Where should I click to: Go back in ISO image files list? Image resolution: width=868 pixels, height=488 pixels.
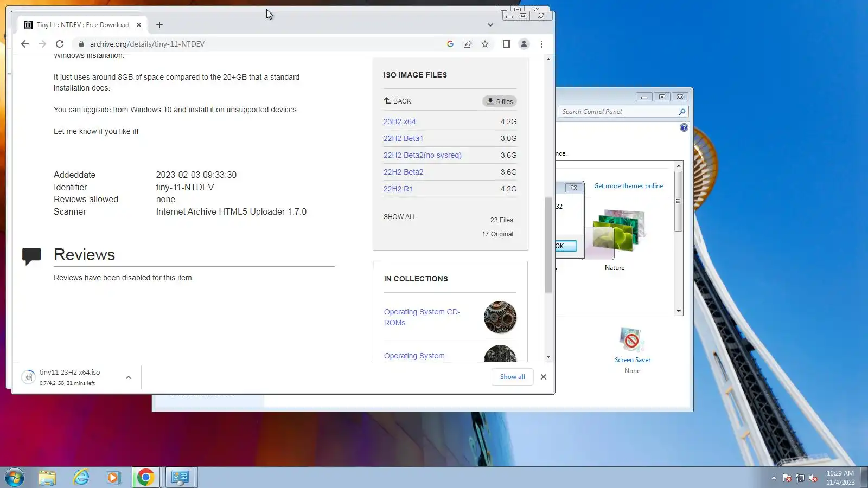click(x=398, y=101)
